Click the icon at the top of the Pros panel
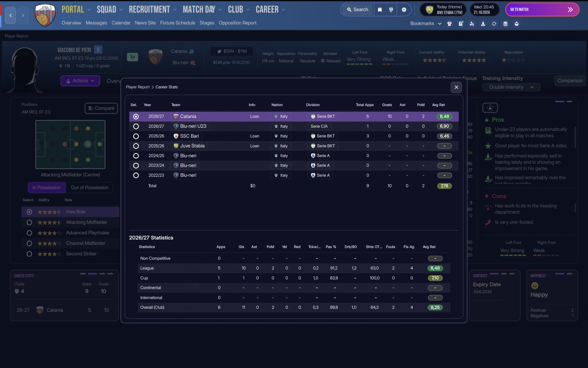This screenshot has height=368, width=588. coord(490,108)
